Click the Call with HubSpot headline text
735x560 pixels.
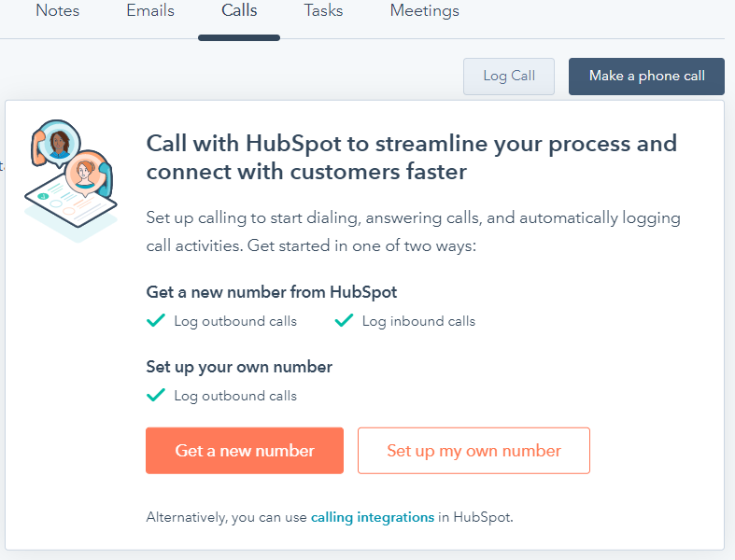coord(411,158)
